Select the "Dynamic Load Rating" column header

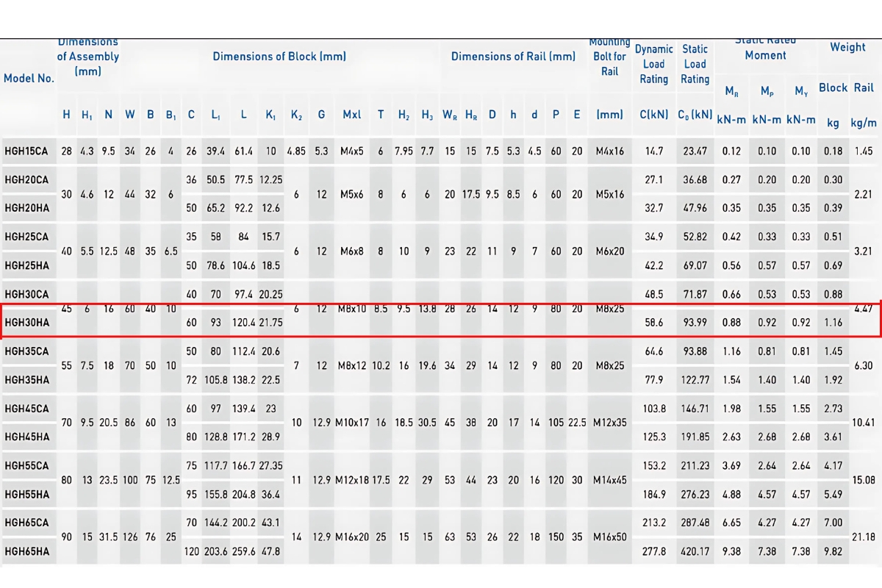pyautogui.click(x=653, y=64)
